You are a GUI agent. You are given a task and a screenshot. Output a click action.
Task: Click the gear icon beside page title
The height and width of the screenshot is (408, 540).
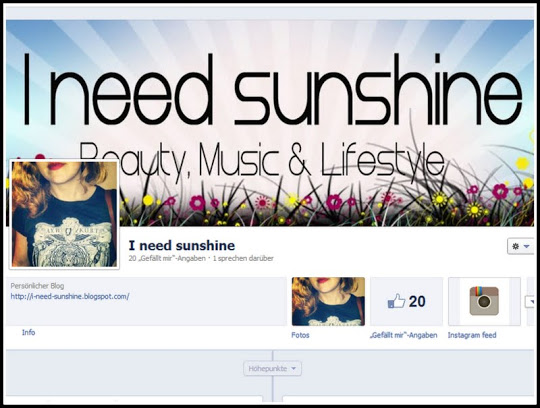tap(516, 246)
